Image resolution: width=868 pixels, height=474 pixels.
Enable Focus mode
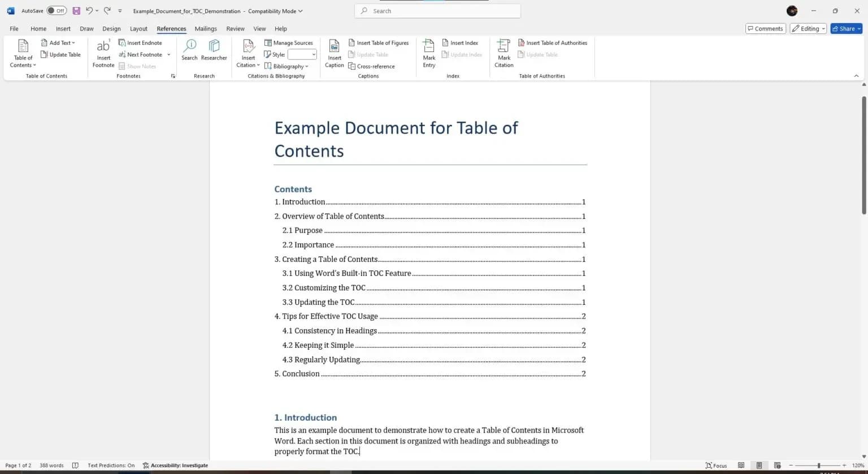[x=716, y=466]
